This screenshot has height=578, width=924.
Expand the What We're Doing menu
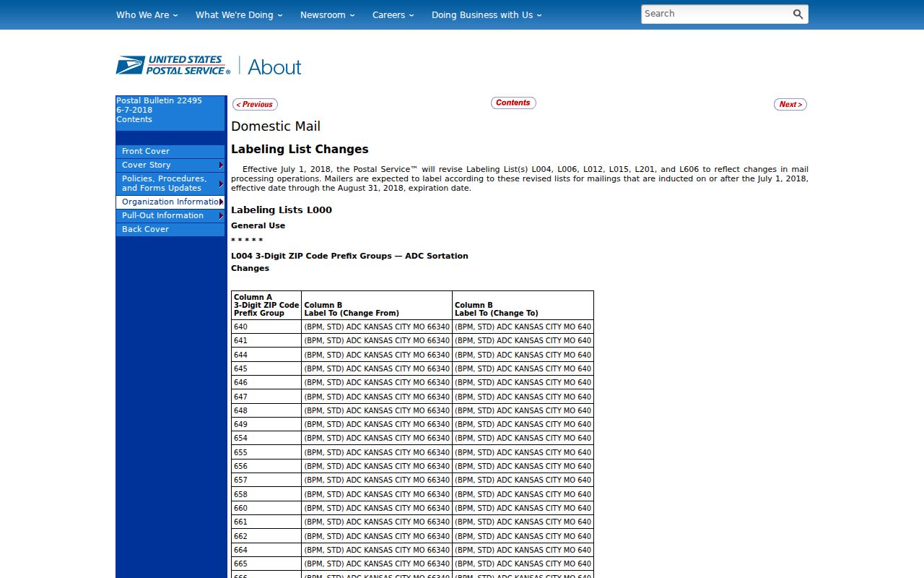[x=239, y=14]
